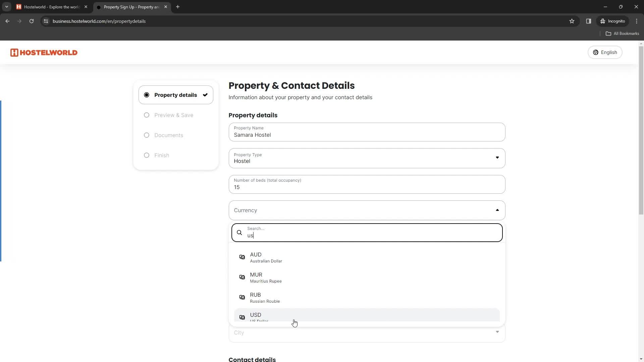
Task: Reload the current page
Action: pos(32,21)
